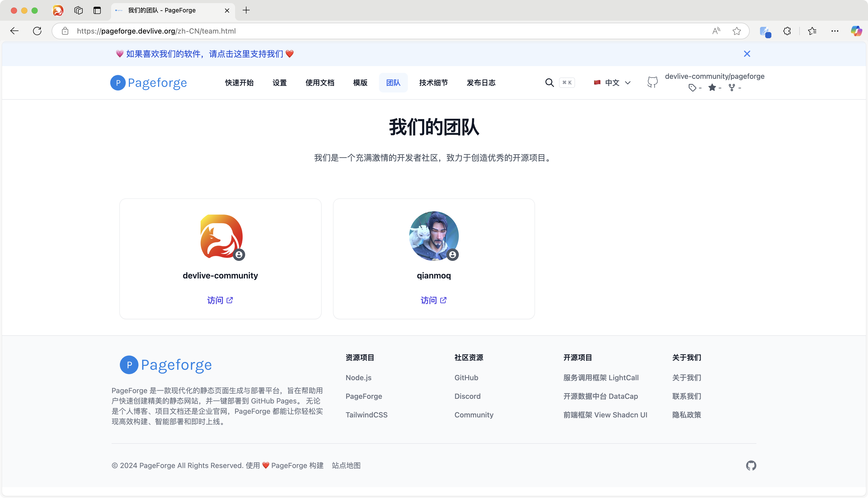Click the repository tag version icon
The image size is (868, 498).
pos(692,88)
